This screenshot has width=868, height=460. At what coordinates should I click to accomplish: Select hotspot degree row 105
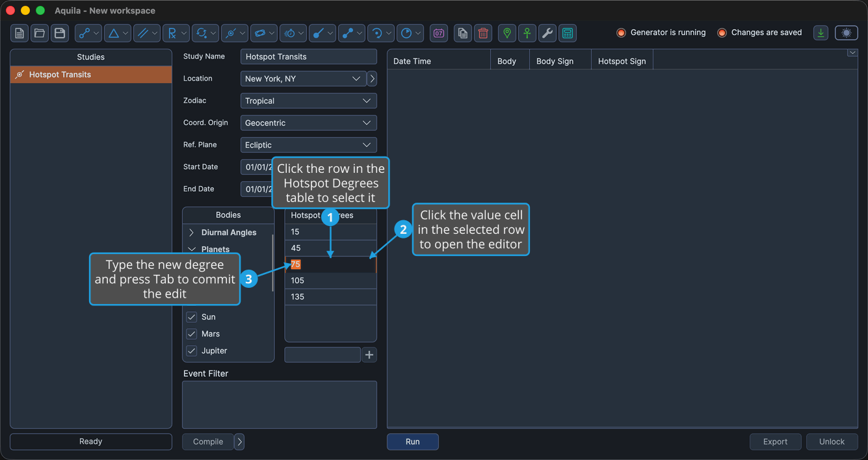(331, 281)
